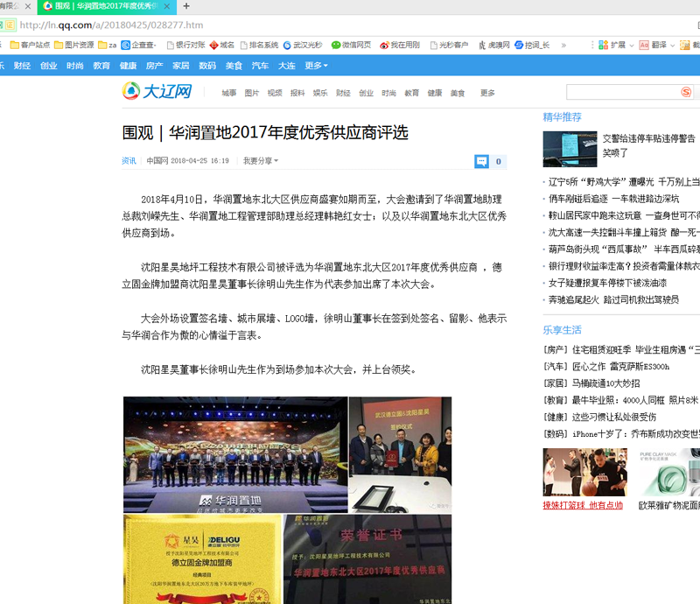
Task: Open the award ceremony stage photo
Action: pos(235,455)
